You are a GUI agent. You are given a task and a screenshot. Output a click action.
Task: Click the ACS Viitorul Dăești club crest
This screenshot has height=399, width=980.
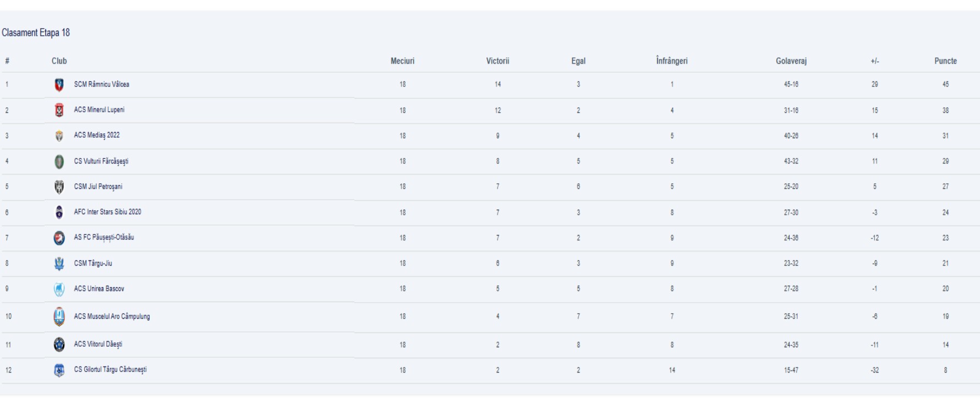pyautogui.click(x=59, y=345)
